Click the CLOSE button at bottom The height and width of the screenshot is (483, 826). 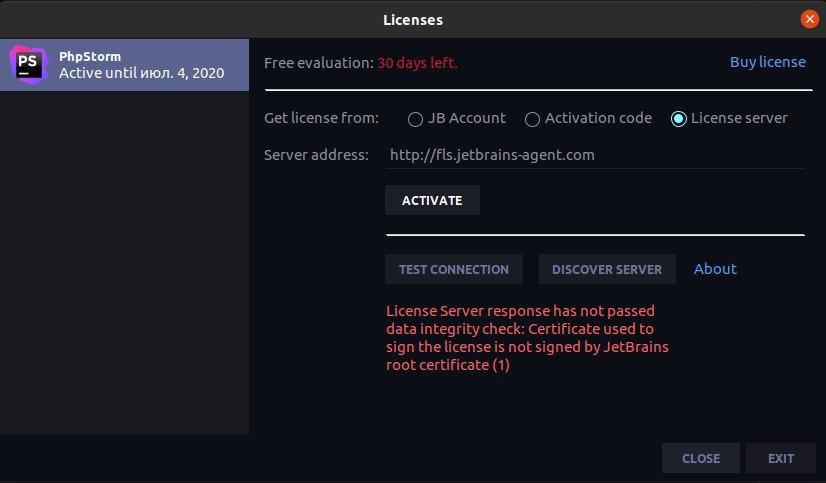click(x=701, y=458)
